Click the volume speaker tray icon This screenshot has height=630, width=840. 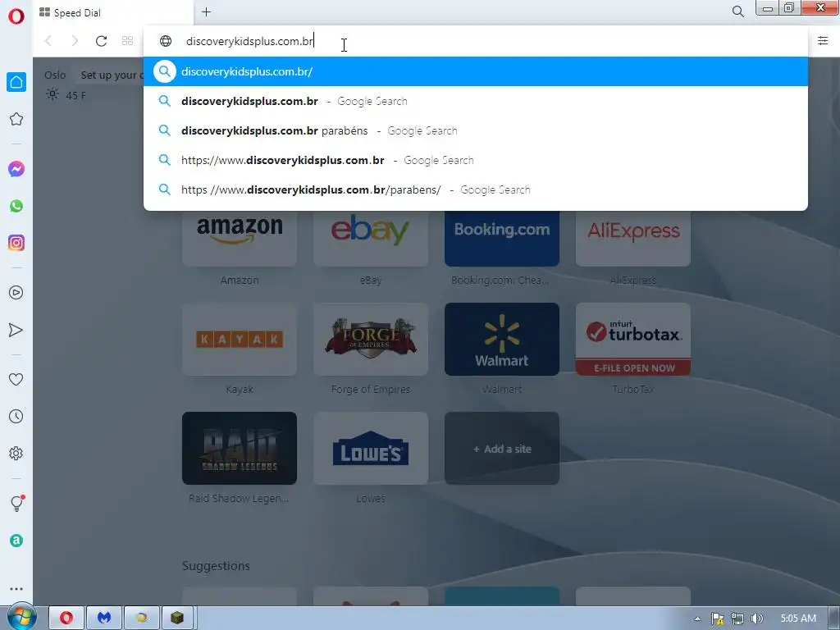pos(757,619)
